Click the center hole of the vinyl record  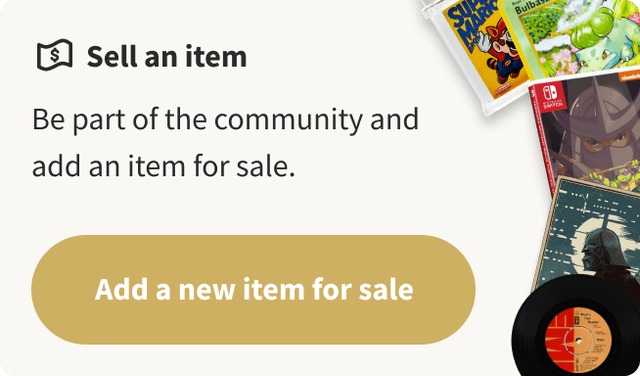[578, 340]
